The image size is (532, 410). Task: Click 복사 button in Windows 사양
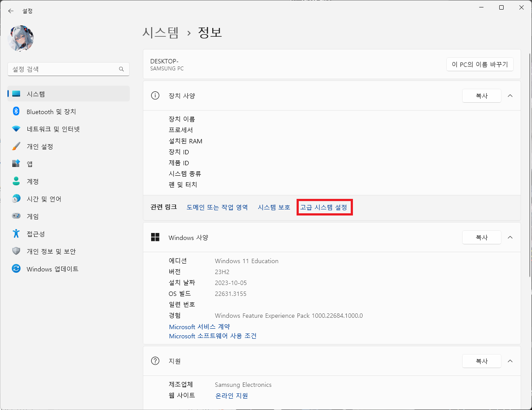coord(482,237)
